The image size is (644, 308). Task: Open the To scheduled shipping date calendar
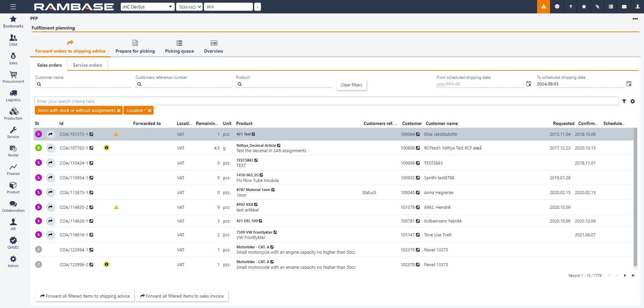[x=629, y=84]
